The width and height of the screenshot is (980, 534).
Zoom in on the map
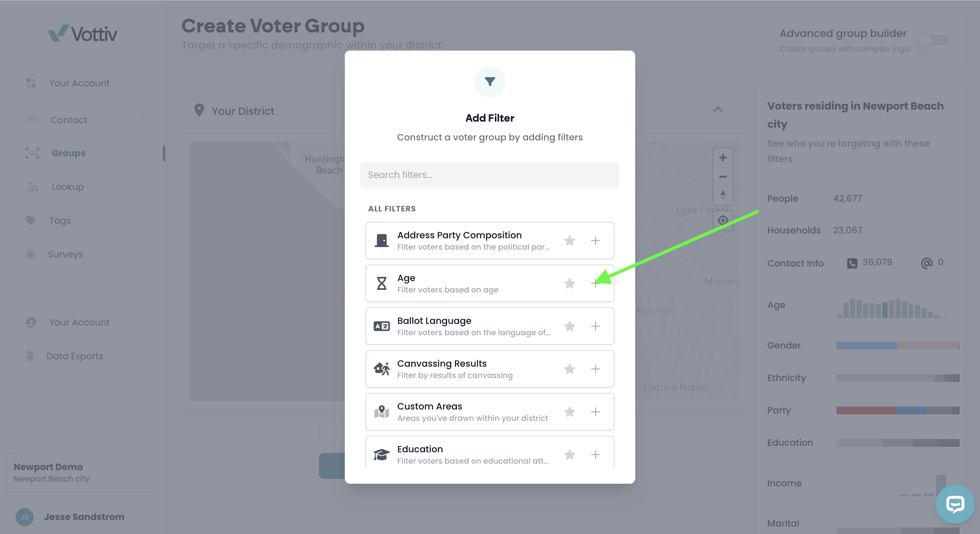coord(722,158)
